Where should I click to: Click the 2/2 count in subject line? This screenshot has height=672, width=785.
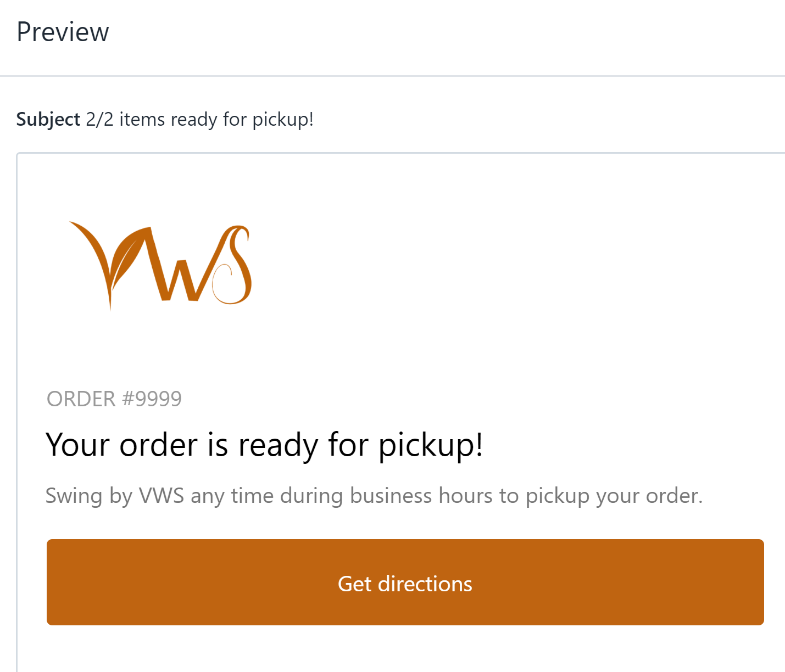point(99,119)
